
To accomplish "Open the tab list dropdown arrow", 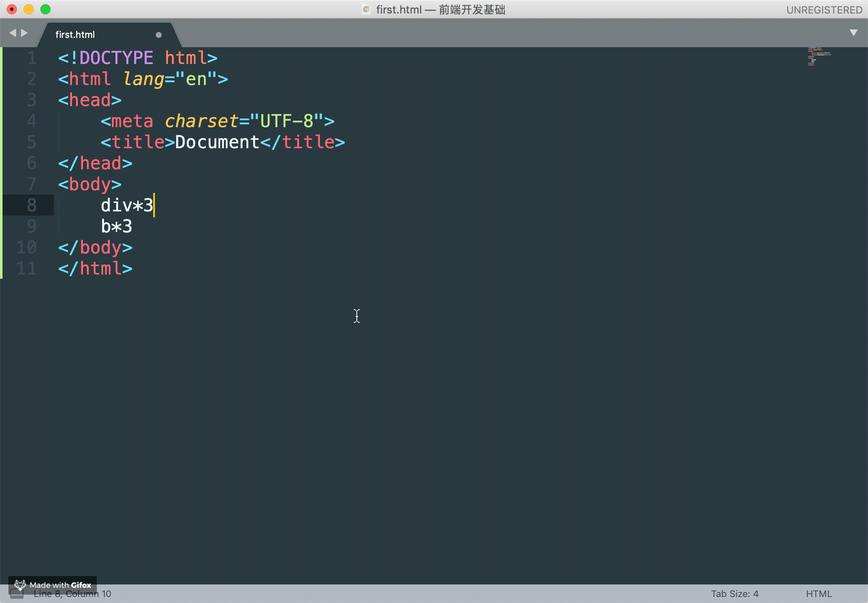I will point(853,33).
